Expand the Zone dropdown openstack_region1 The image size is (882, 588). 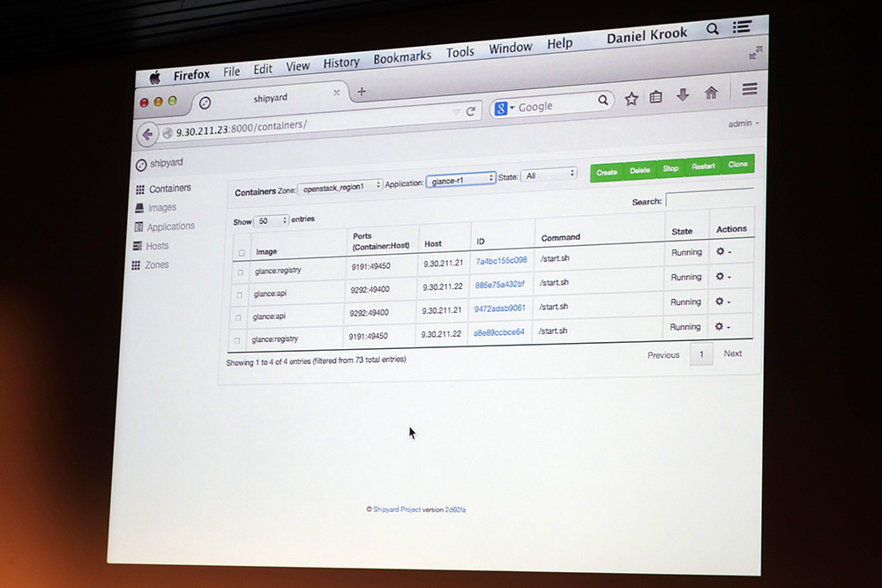point(340,187)
